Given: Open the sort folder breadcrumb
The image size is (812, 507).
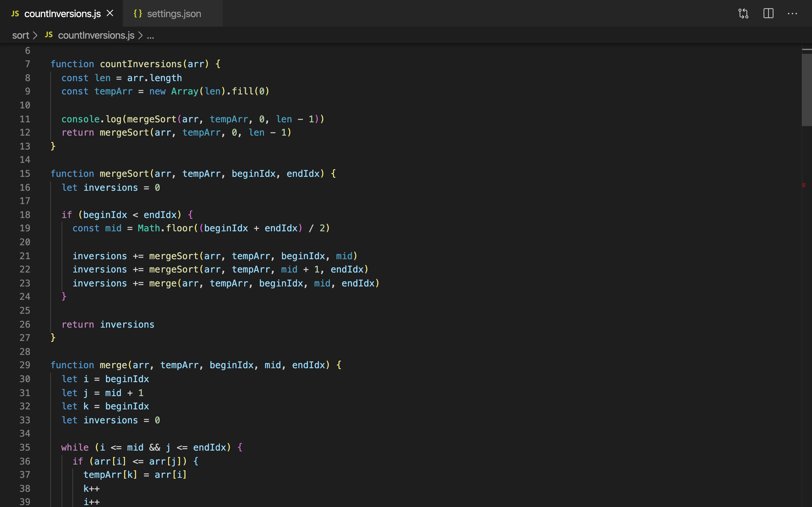Looking at the screenshot, I should tap(21, 35).
